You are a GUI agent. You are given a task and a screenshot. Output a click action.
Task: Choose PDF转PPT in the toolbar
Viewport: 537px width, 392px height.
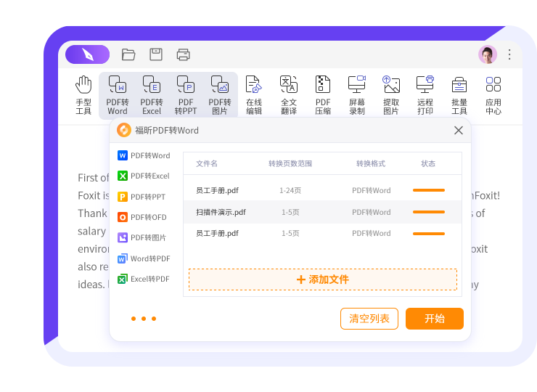tap(186, 95)
